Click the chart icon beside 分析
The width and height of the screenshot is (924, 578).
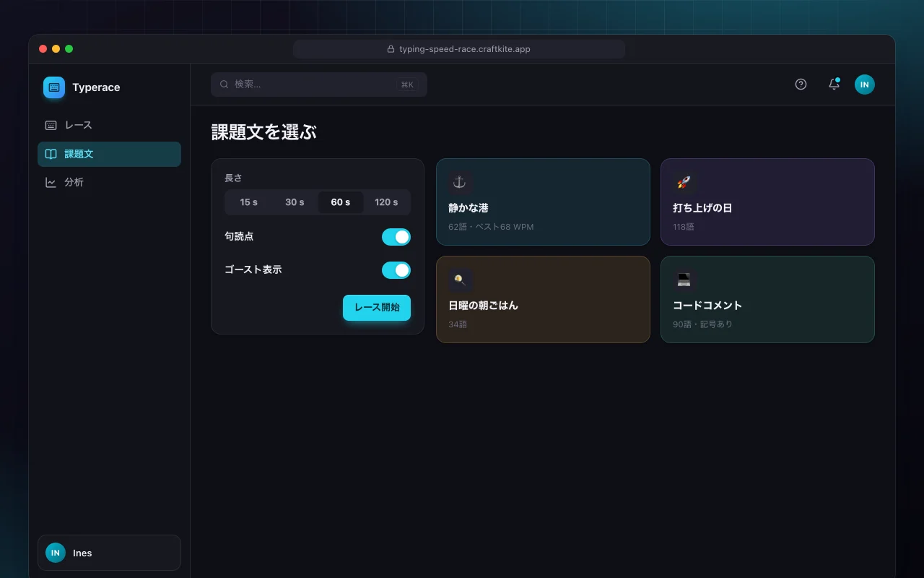click(51, 182)
